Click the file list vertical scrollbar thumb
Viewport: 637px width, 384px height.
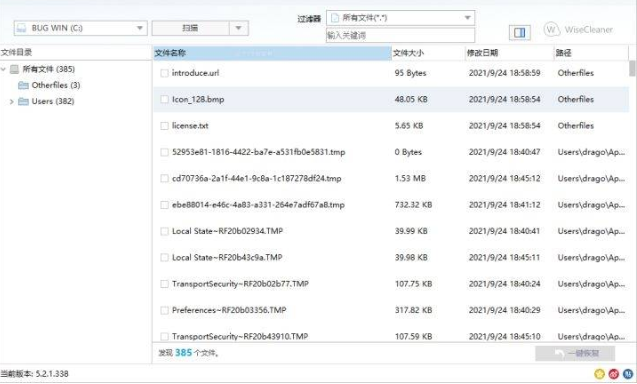tap(632, 68)
